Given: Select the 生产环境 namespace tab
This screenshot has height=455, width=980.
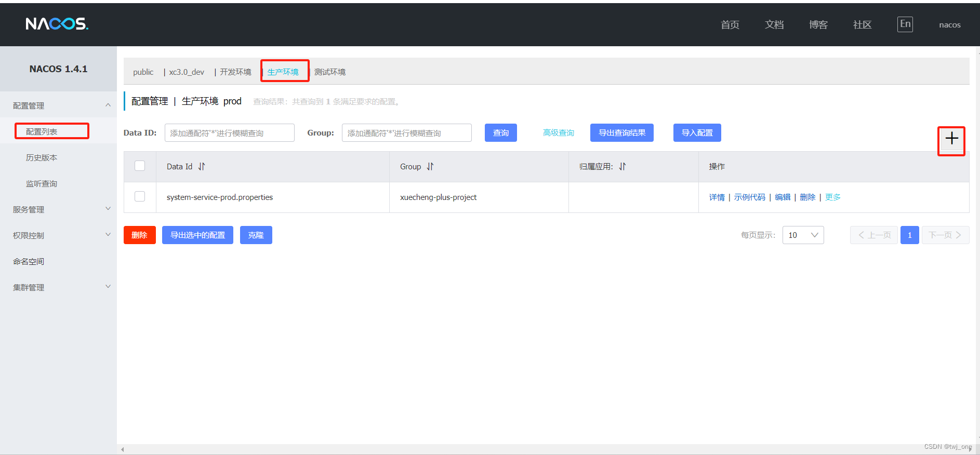Looking at the screenshot, I should pos(283,72).
